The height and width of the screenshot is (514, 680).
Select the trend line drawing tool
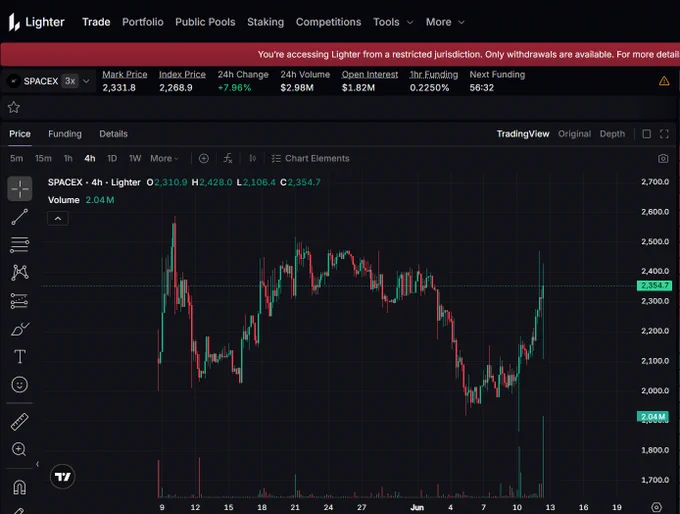point(20,217)
